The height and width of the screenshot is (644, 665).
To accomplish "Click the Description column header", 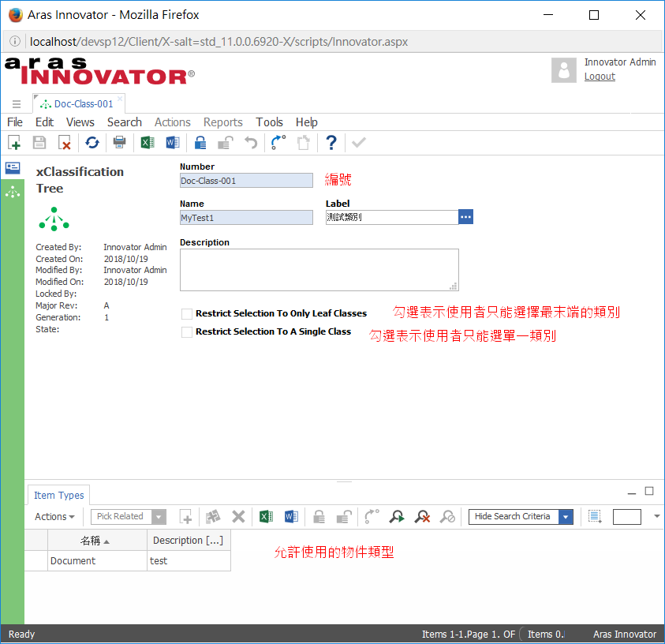I will tap(189, 541).
